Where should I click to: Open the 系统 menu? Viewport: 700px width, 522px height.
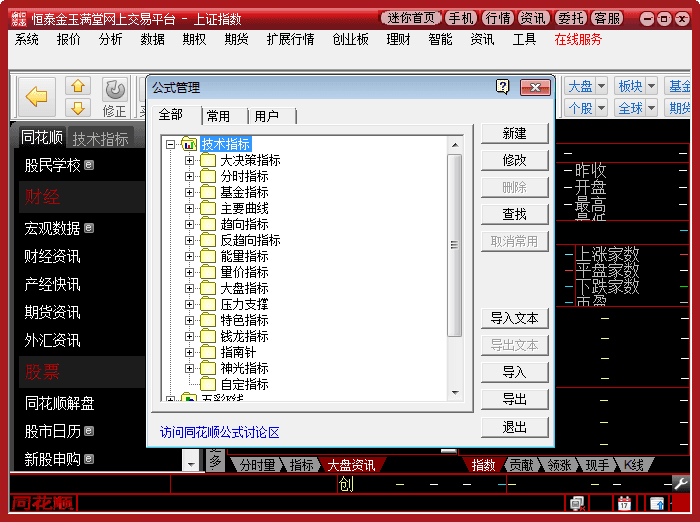26,39
